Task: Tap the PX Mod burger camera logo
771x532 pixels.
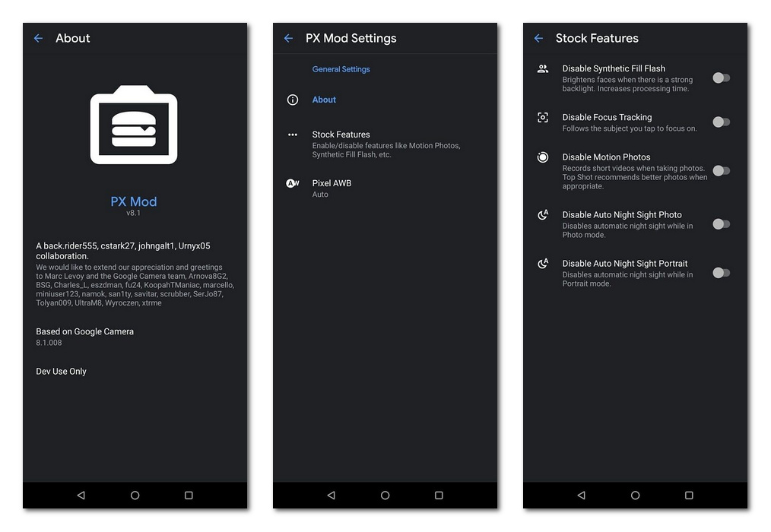Action: pyautogui.click(x=134, y=125)
